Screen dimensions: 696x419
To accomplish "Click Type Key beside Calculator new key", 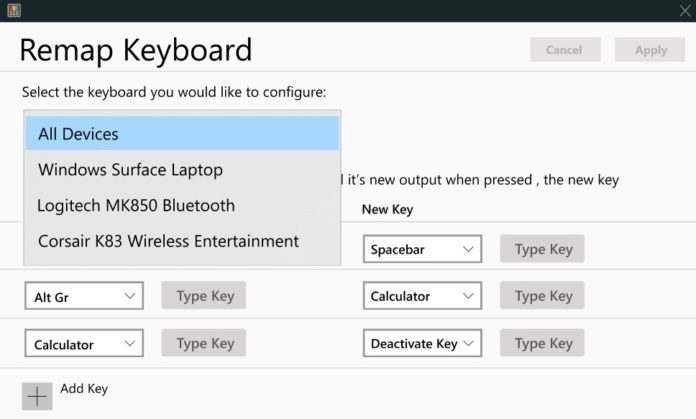I will tap(543, 296).
